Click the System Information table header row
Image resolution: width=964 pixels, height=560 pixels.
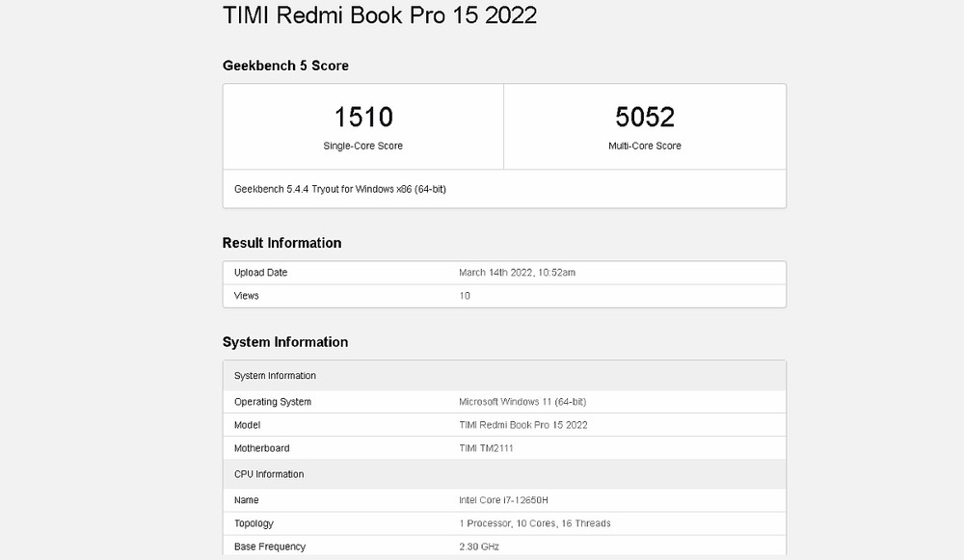click(x=504, y=376)
